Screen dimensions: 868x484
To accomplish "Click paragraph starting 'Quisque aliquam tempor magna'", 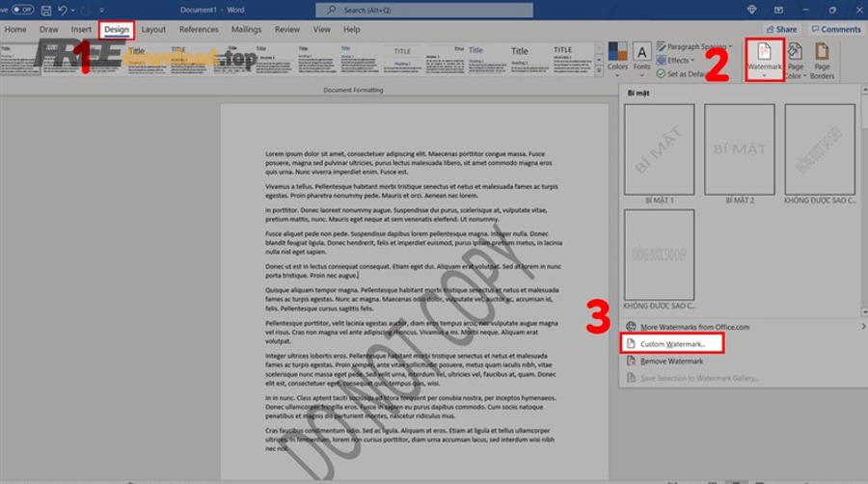I will [x=412, y=299].
